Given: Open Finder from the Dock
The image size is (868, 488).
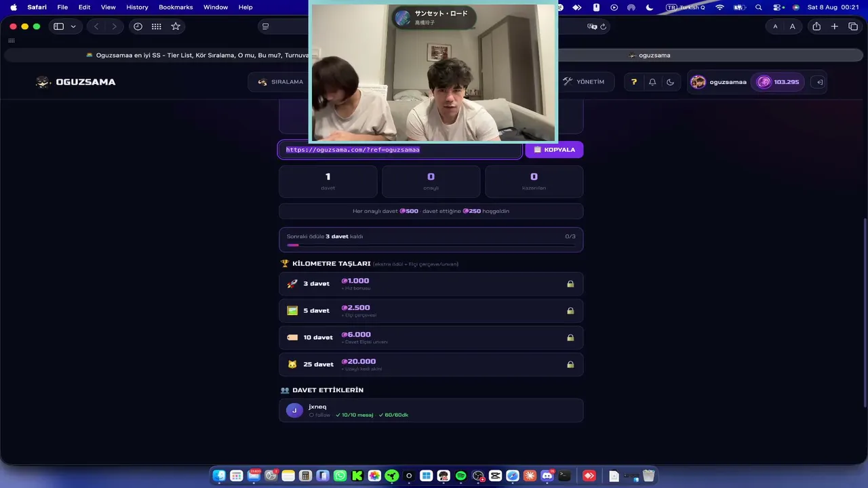Looking at the screenshot, I should (x=219, y=476).
